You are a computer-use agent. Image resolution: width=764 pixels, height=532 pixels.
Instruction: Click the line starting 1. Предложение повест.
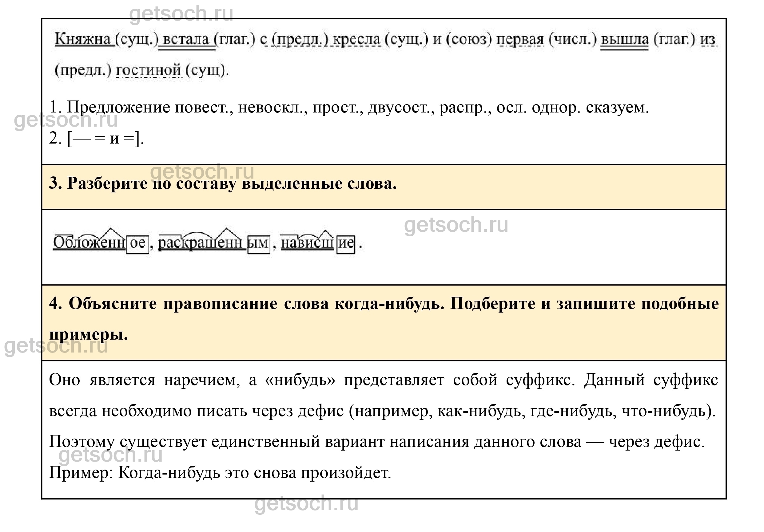pos(349,107)
